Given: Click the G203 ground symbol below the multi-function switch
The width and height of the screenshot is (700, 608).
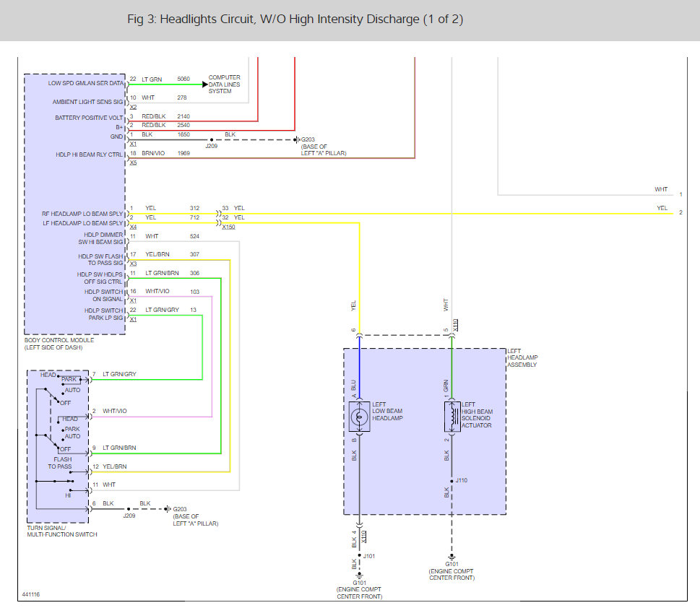Looking at the screenshot, I should tap(168, 509).
